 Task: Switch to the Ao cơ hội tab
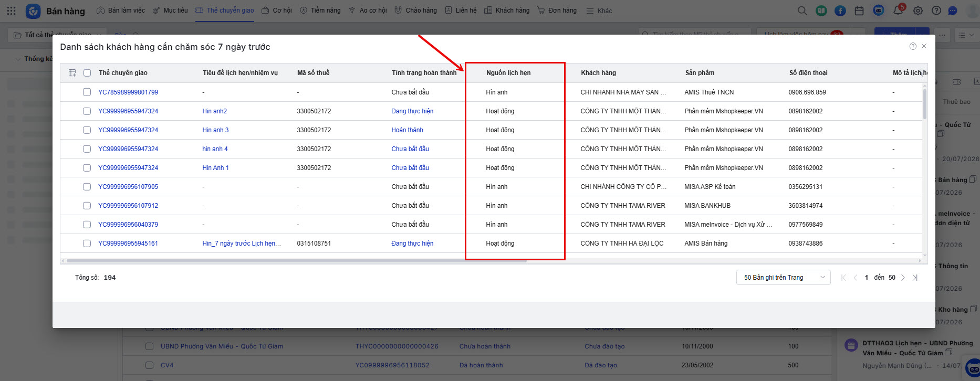(x=368, y=10)
